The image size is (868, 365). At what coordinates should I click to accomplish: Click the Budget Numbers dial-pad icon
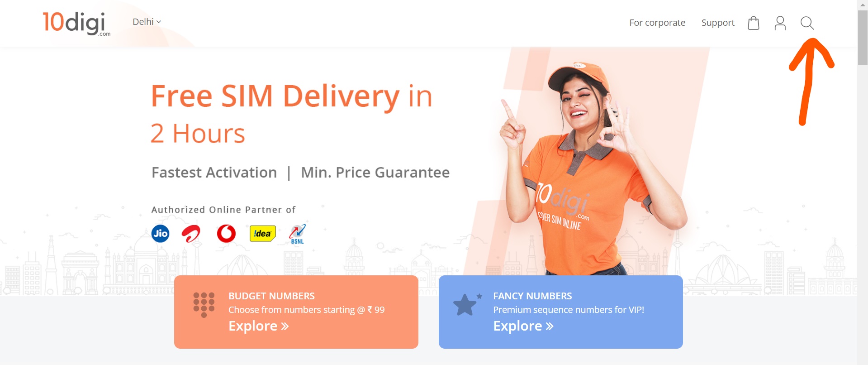coord(204,305)
